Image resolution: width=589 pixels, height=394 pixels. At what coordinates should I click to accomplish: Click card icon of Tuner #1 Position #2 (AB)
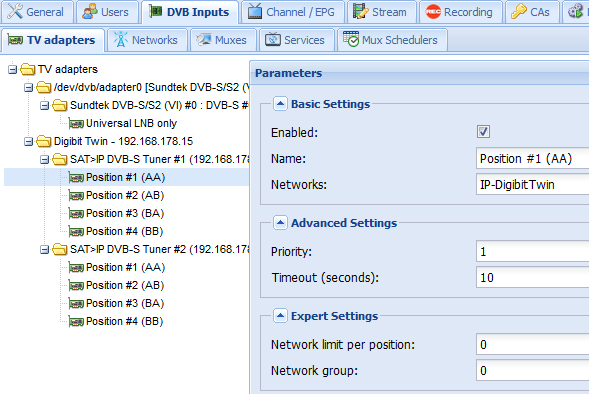pyautogui.click(x=76, y=196)
